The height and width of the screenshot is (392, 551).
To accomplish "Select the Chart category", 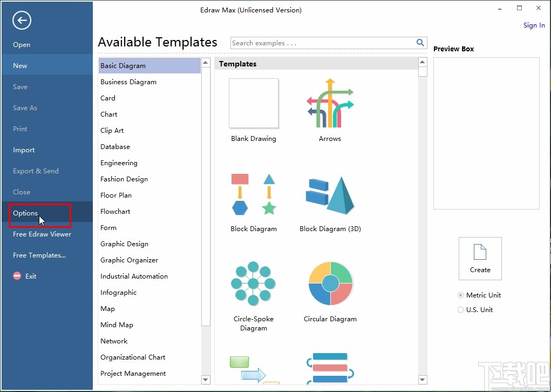I will pos(149,114).
